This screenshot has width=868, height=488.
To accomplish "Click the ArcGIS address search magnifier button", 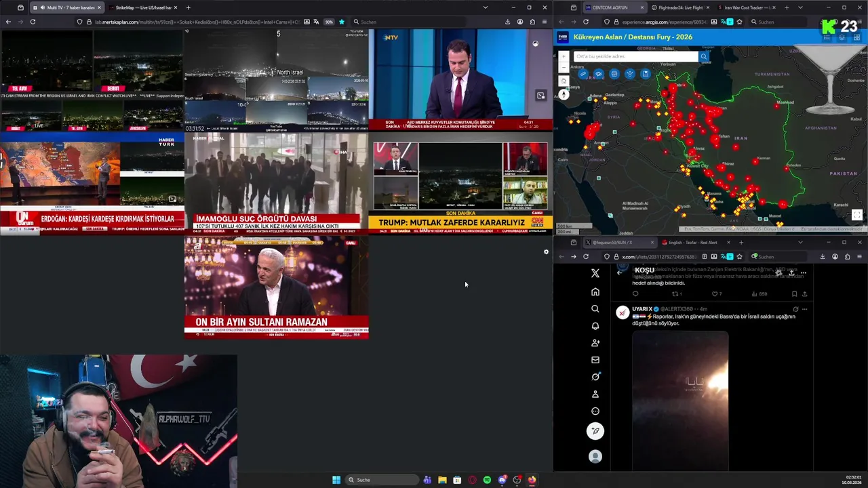I will 703,56.
